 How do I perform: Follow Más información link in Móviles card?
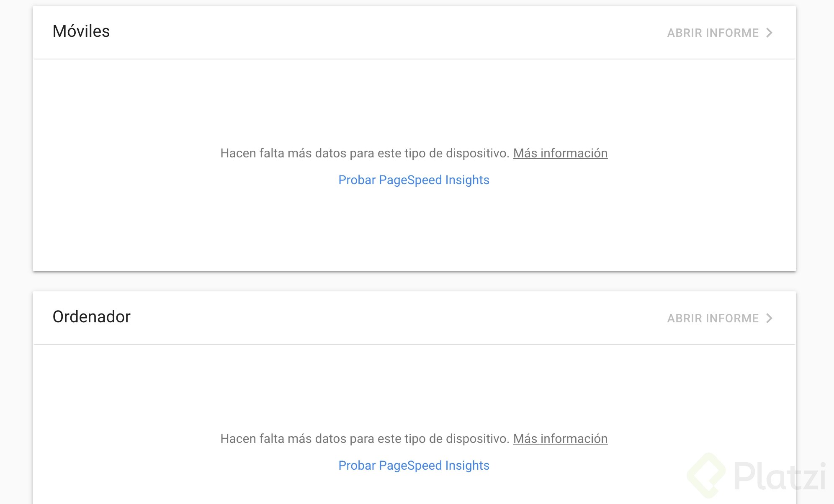[x=560, y=153]
